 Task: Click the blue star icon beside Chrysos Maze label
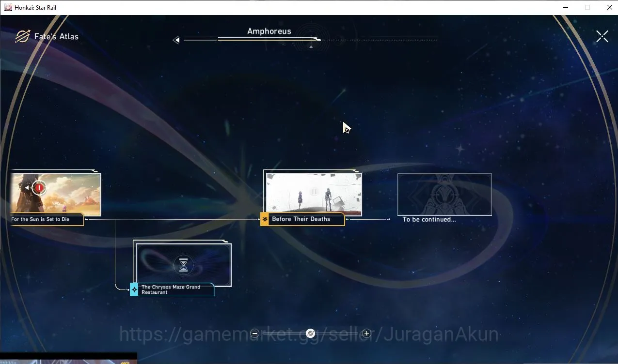pyautogui.click(x=134, y=289)
